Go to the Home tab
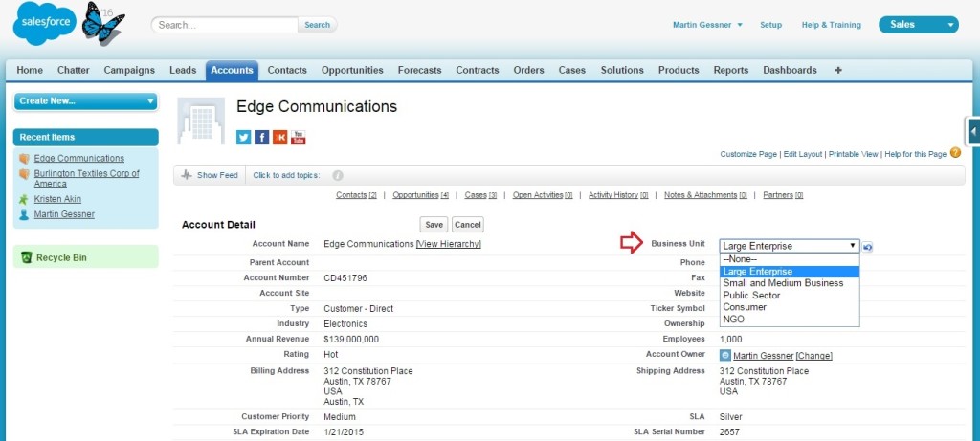980x441 pixels. coord(30,70)
